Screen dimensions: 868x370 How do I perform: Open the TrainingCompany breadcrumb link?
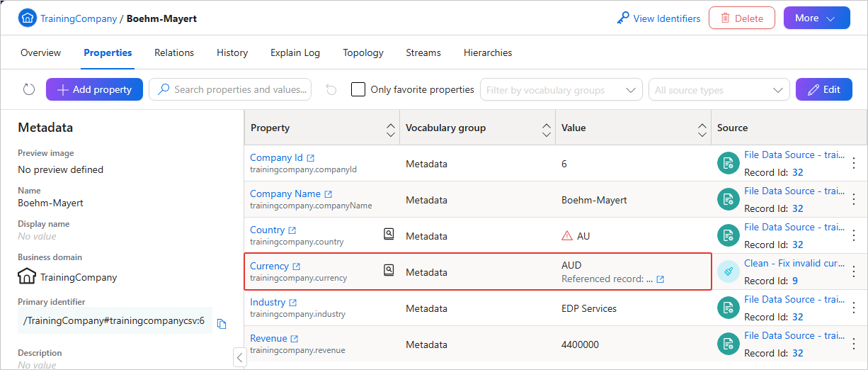coord(79,18)
